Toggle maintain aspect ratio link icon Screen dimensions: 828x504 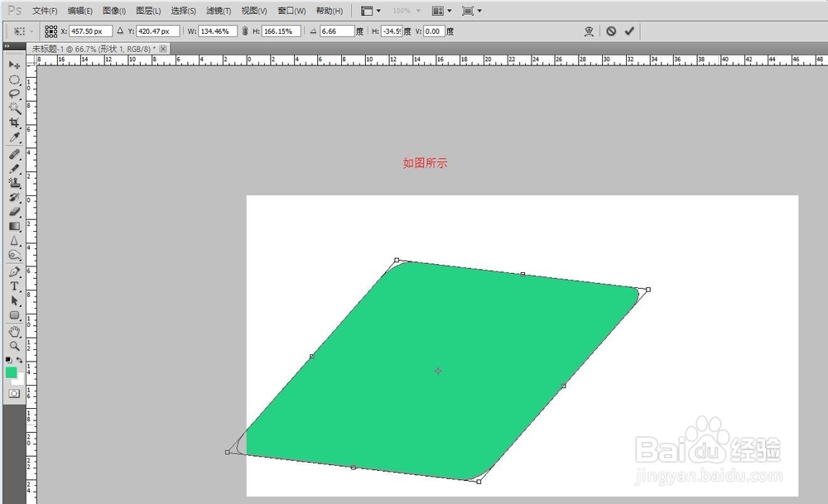click(x=245, y=31)
